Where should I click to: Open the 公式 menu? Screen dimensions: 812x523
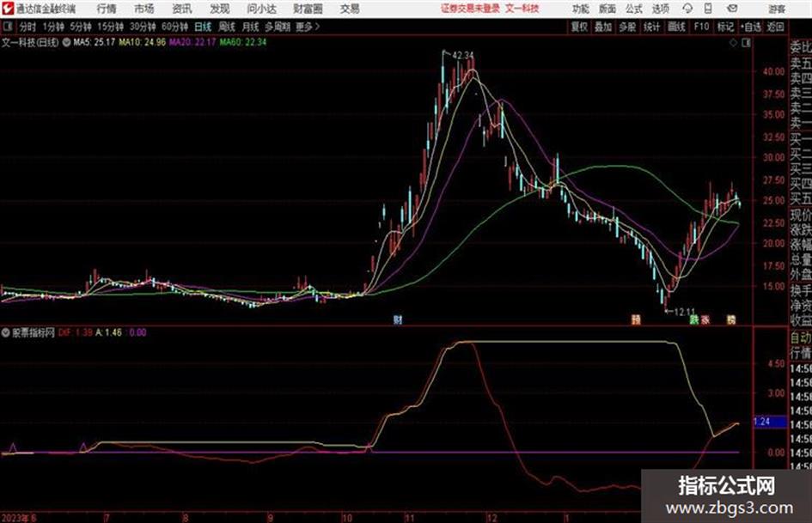point(633,9)
